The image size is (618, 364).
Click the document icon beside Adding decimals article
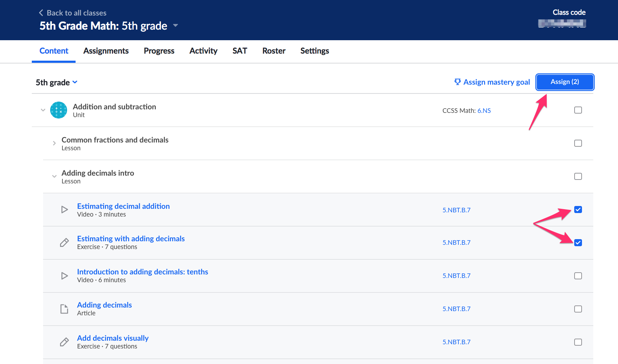pos(64,309)
